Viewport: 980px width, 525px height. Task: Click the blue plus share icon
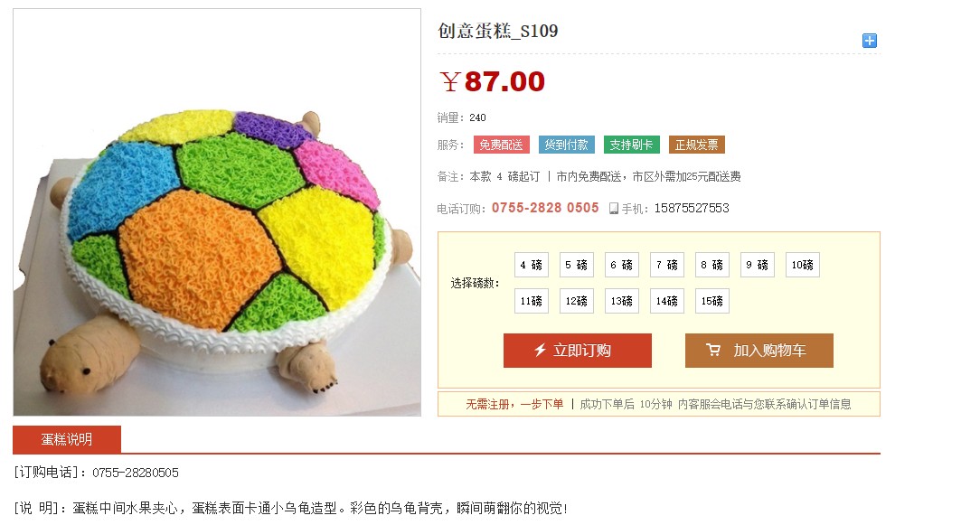(869, 41)
